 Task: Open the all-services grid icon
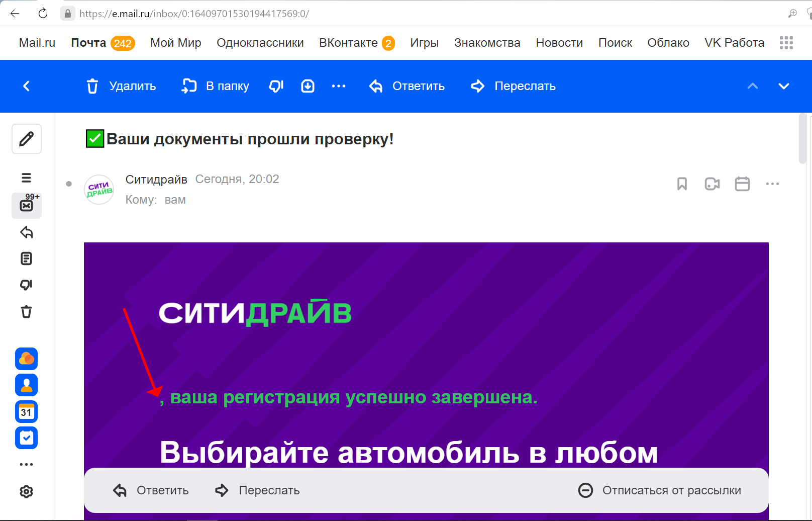coord(786,43)
